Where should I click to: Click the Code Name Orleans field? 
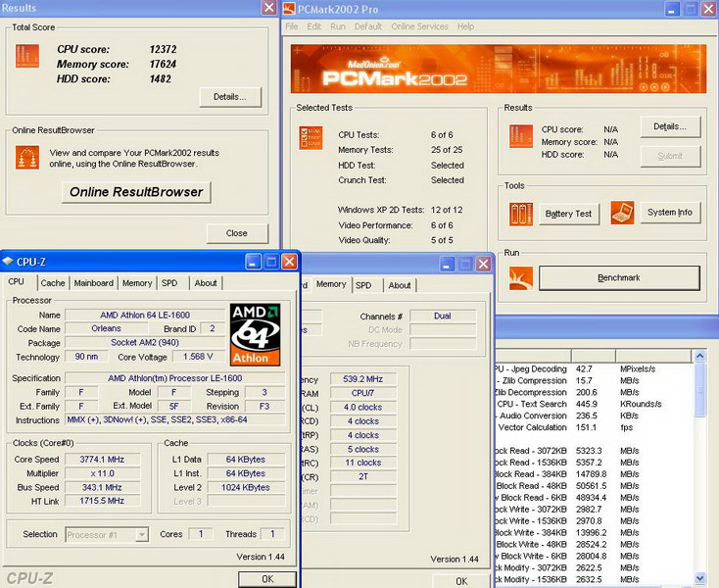[x=107, y=328]
